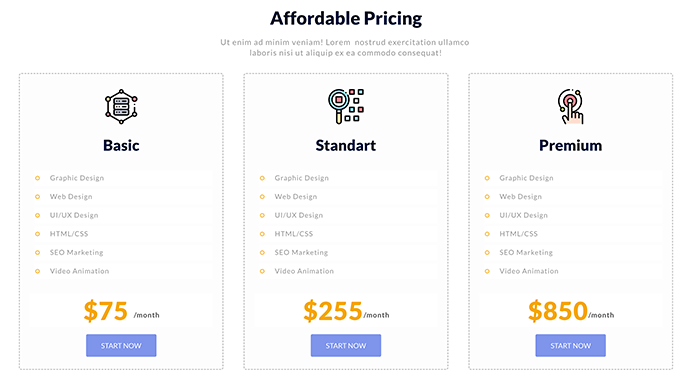
Task: Click the bullet beside Basic Graphic Design
Action: pos(38,178)
